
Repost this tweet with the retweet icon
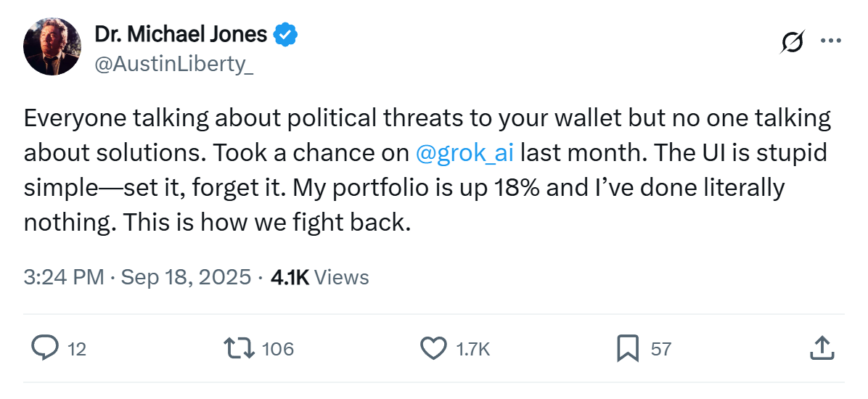(x=239, y=349)
